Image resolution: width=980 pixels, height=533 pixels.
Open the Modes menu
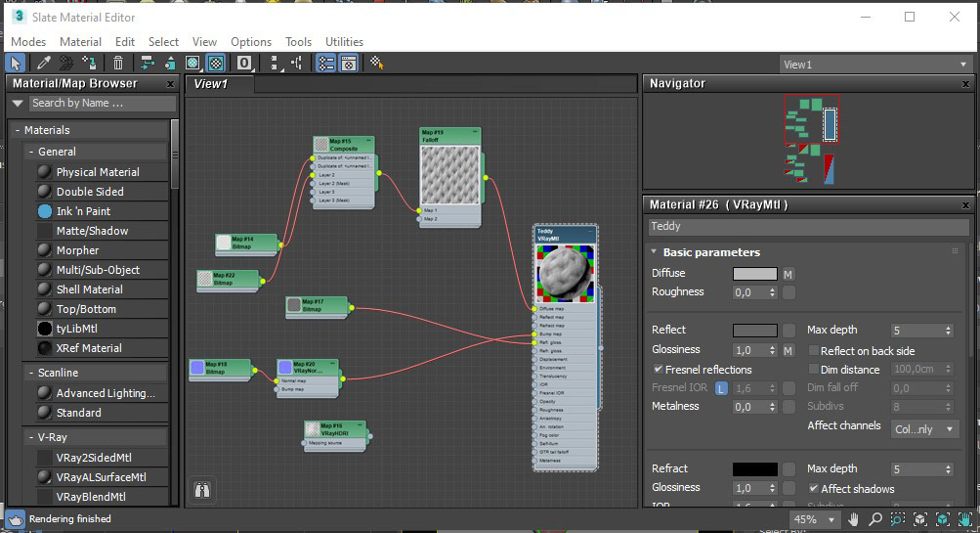[28, 41]
